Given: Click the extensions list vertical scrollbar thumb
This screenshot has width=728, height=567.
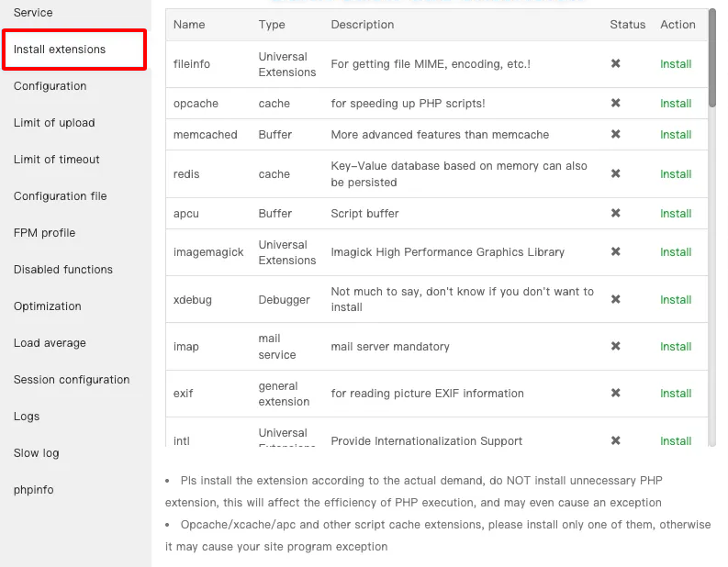Looking at the screenshot, I should [x=712, y=58].
